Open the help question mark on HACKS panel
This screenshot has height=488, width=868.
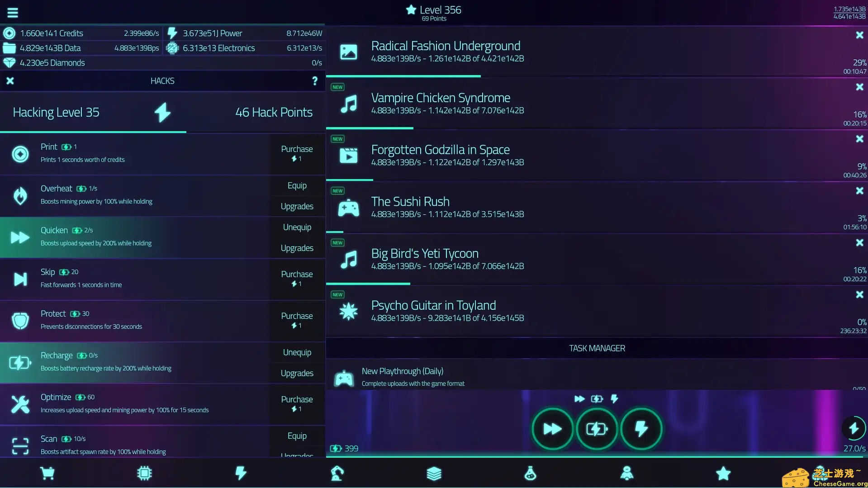[315, 81]
